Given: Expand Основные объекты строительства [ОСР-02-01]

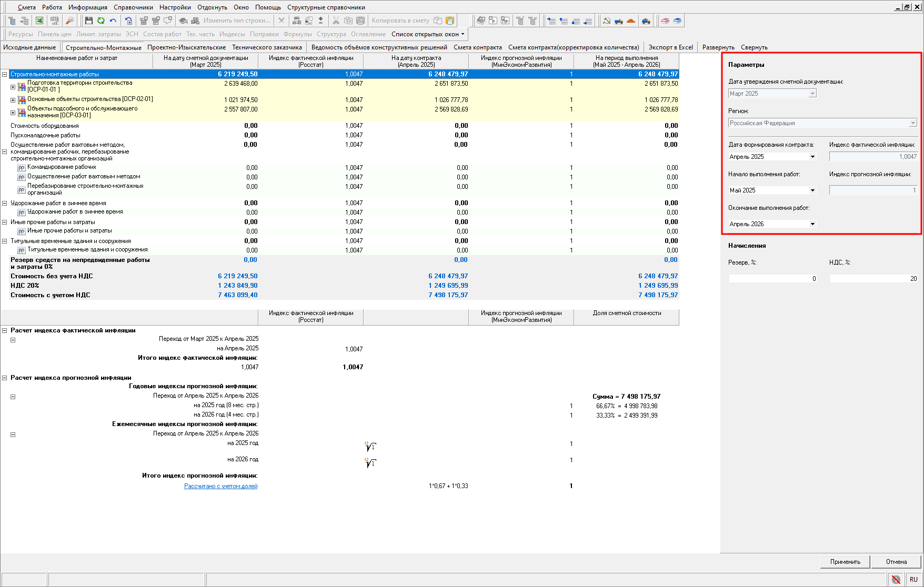Looking at the screenshot, I should pyautogui.click(x=13, y=100).
